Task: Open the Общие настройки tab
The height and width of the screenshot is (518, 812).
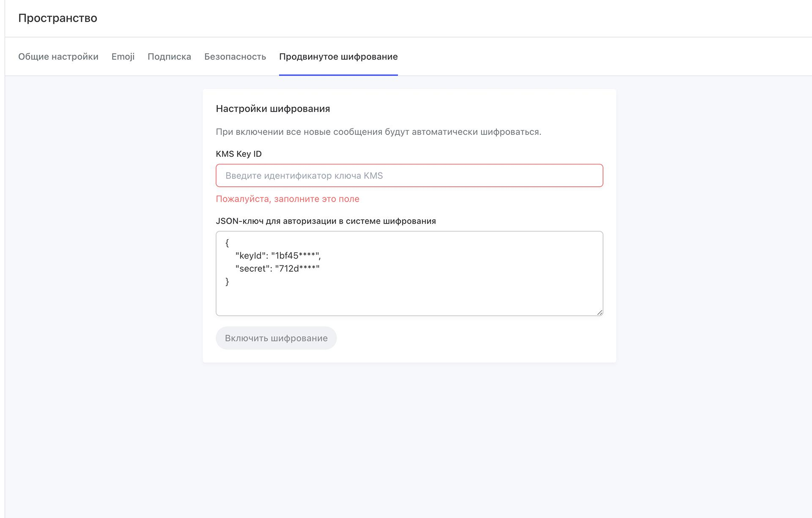Action: tap(58, 57)
